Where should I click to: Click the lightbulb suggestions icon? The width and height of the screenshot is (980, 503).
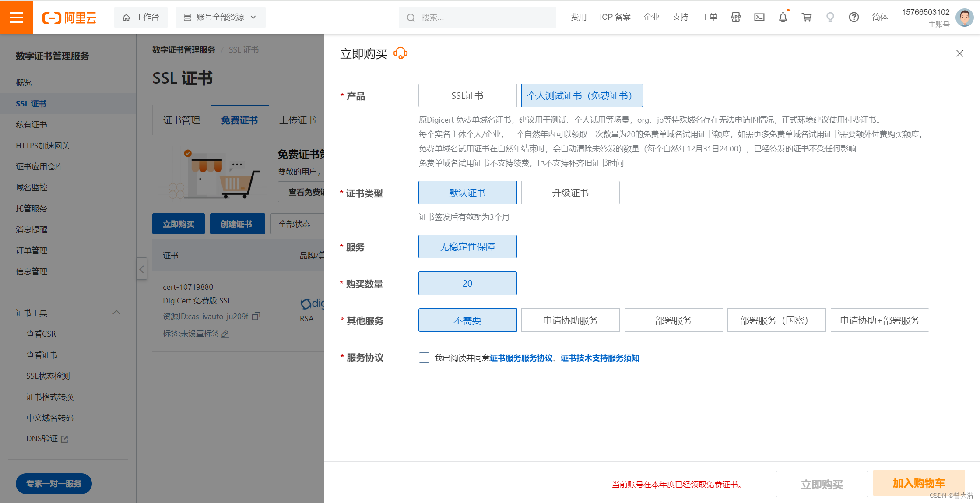pos(830,17)
